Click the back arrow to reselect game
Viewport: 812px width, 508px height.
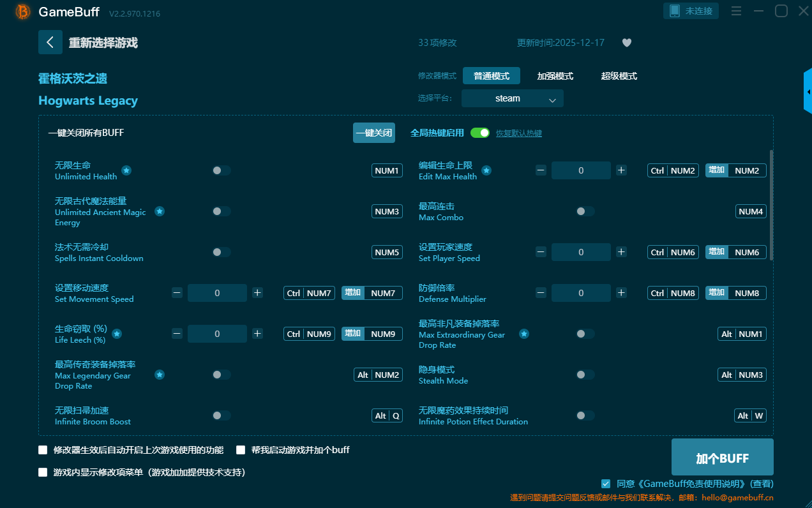[x=50, y=42]
